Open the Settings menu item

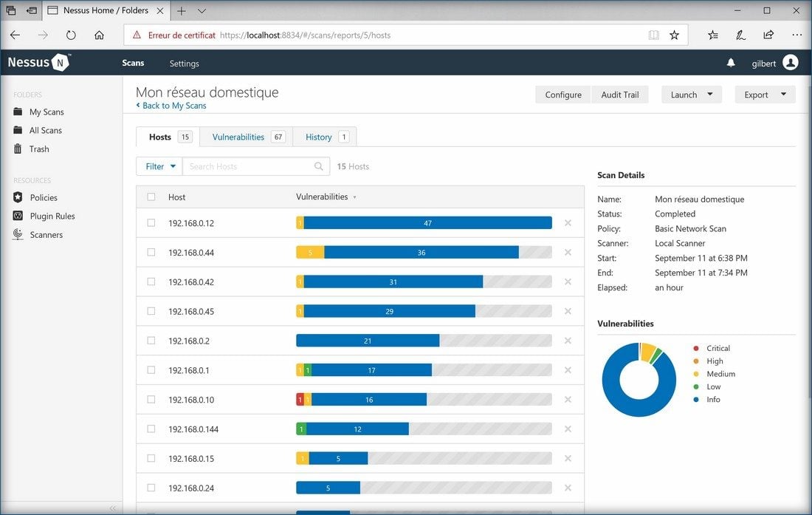coord(184,64)
